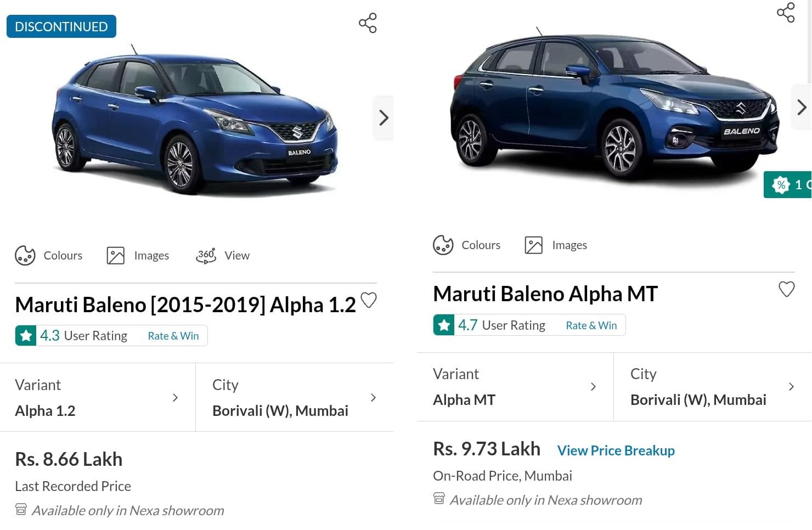Click Rate & Win beside 4.7 rating

pos(591,325)
